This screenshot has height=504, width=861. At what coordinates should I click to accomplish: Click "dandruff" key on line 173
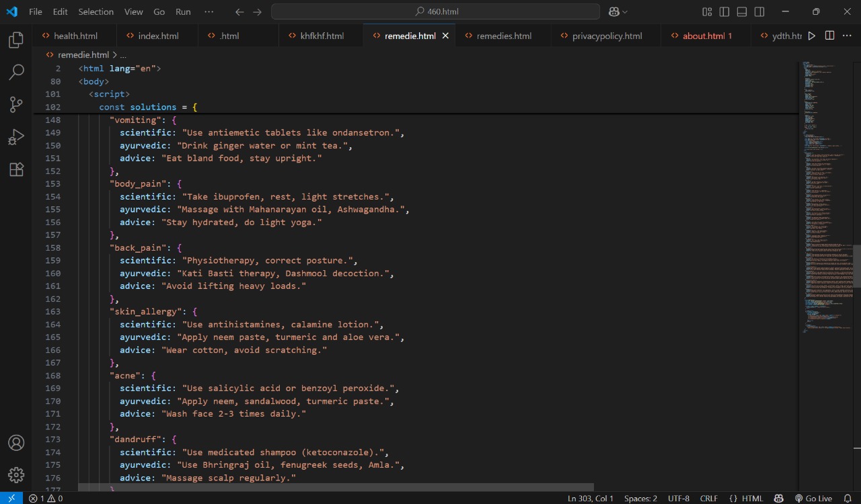(x=135, y=439)
